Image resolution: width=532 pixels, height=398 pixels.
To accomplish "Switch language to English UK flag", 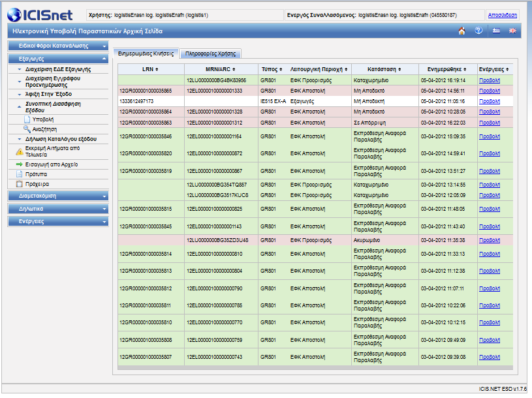I will click(512, 31).
